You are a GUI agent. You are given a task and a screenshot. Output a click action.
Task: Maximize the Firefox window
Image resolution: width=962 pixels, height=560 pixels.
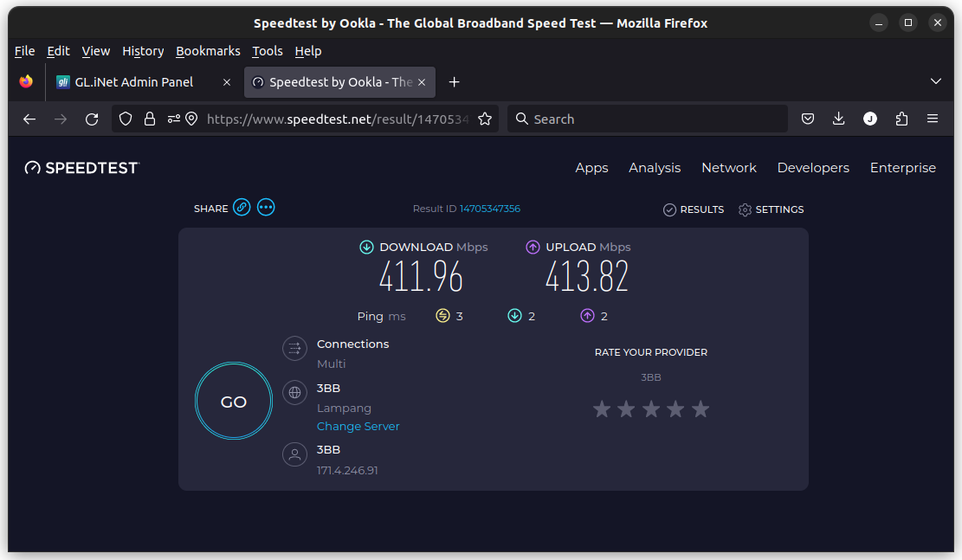pos(908,23)
